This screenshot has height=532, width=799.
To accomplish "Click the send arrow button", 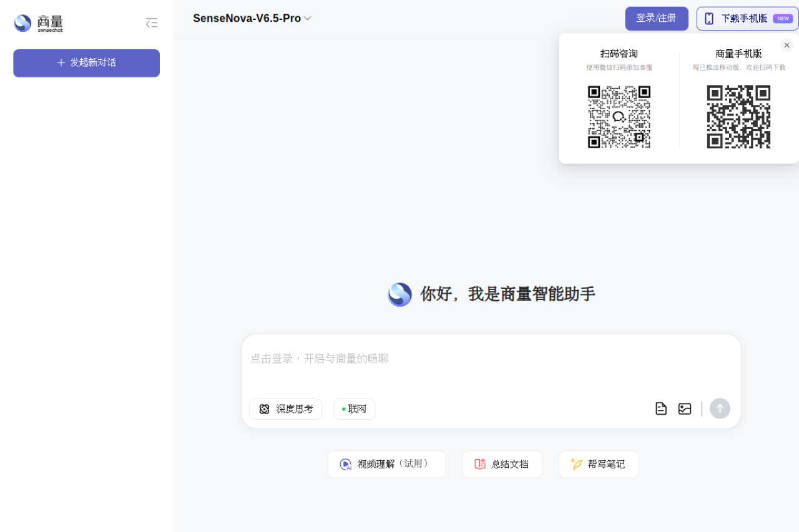I will pos(720,409).
